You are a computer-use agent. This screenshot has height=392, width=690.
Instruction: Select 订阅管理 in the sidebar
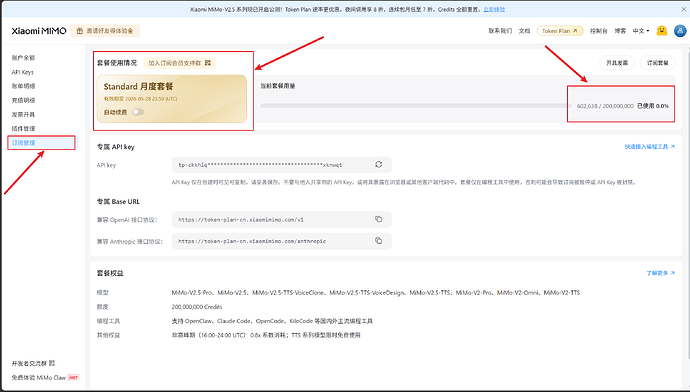coord(41,143)
